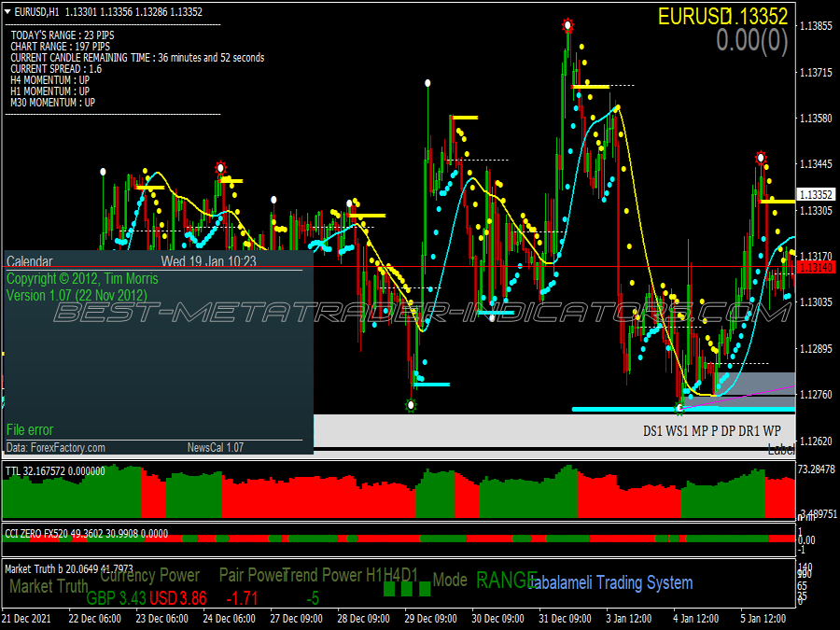Click the Calendar panel title

pos(30,261)
